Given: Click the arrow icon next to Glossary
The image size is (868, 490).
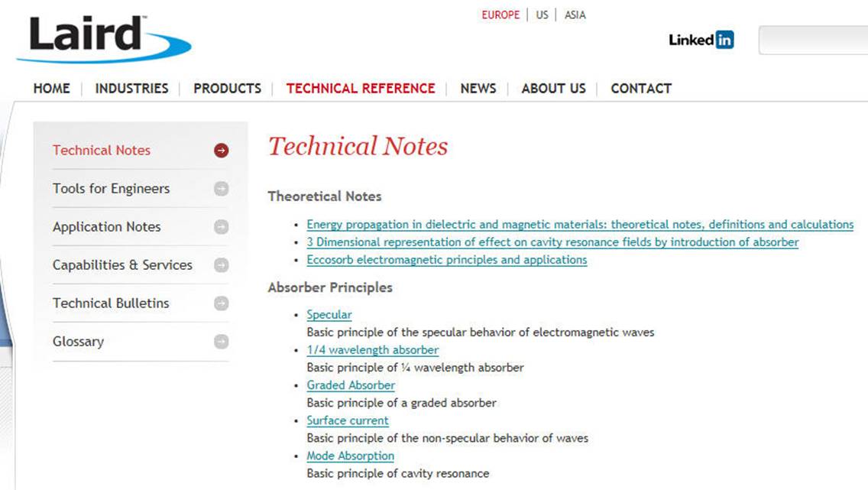Looking at the screenshot, I should [x=222, y=342].
